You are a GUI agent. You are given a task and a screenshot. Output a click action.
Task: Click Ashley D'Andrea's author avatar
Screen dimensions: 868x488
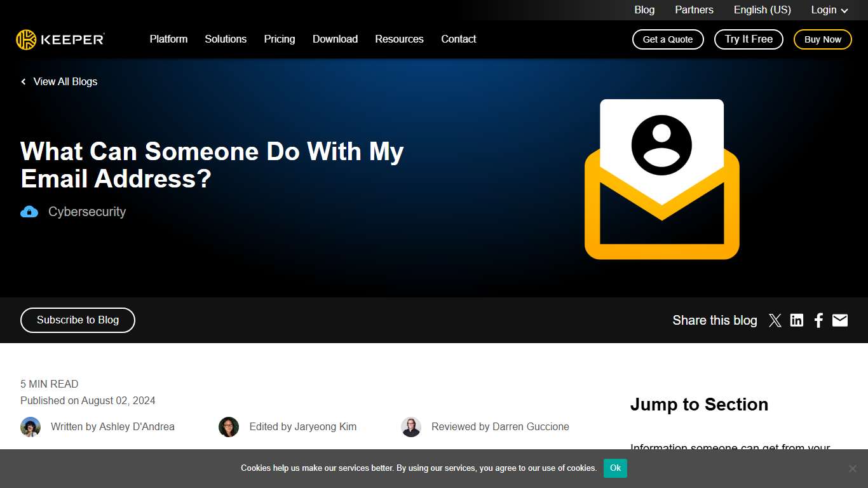[x=31, y=427]
